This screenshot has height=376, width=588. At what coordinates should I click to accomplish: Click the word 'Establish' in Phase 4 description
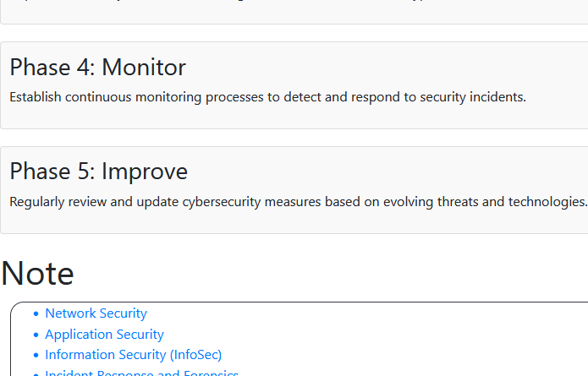36,97
